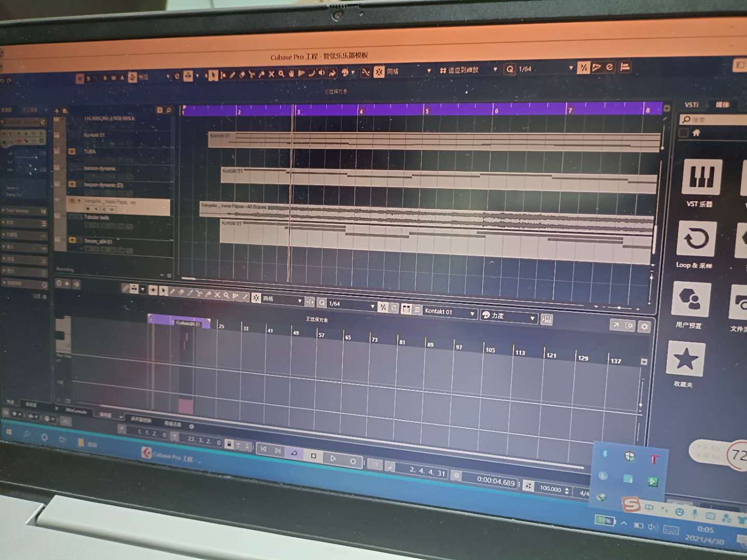This screenshot has width=747, height=560.
Task: Open the 用户预置 (User Presets) icon
Action: coord(690,300)
